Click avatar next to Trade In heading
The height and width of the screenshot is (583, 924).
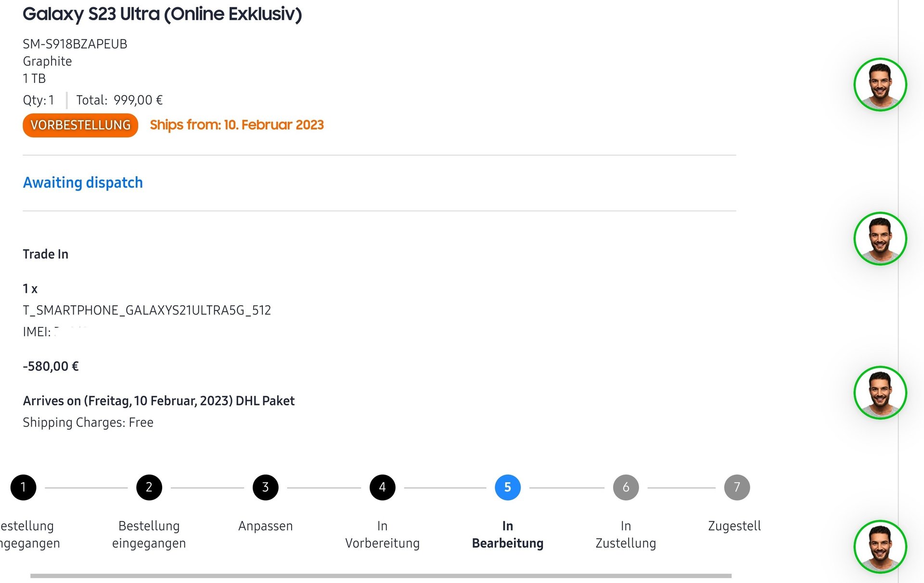point(880,239)
